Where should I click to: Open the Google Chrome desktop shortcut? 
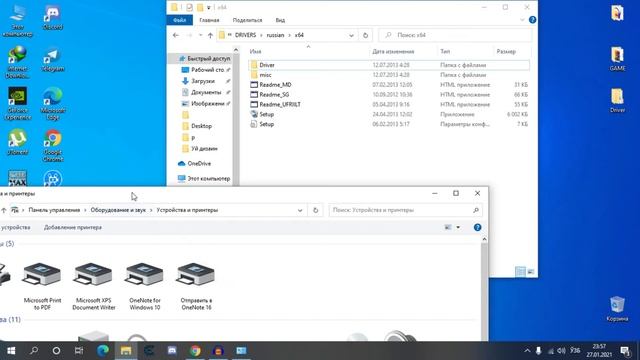[53, 146]
